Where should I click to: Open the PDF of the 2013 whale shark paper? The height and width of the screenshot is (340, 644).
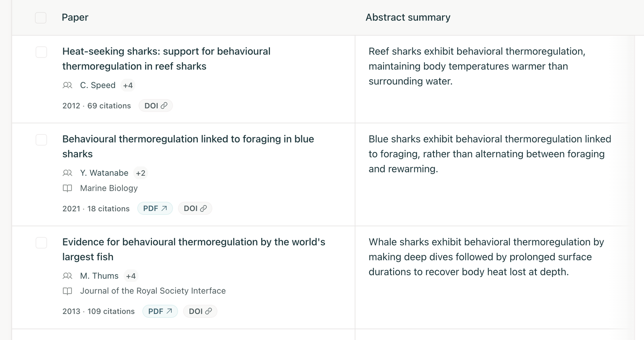click(160, 311)
